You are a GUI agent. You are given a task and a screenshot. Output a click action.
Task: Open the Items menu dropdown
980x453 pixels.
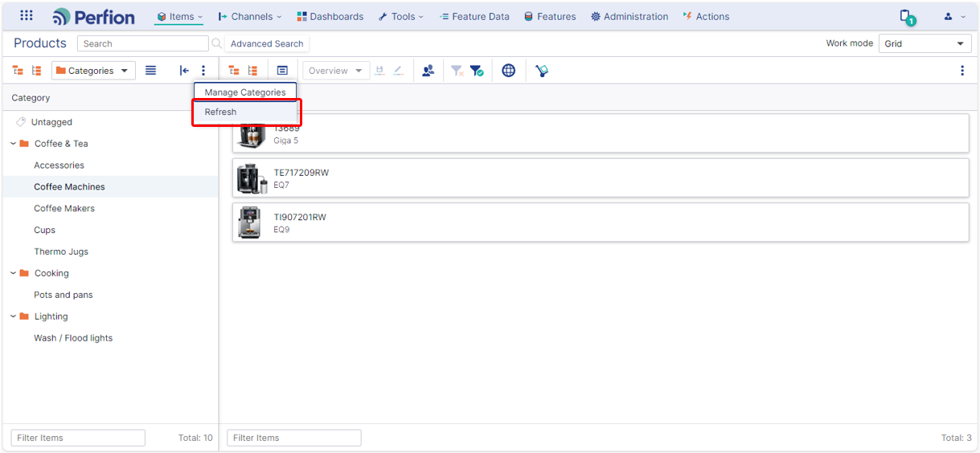coord(179,16)
